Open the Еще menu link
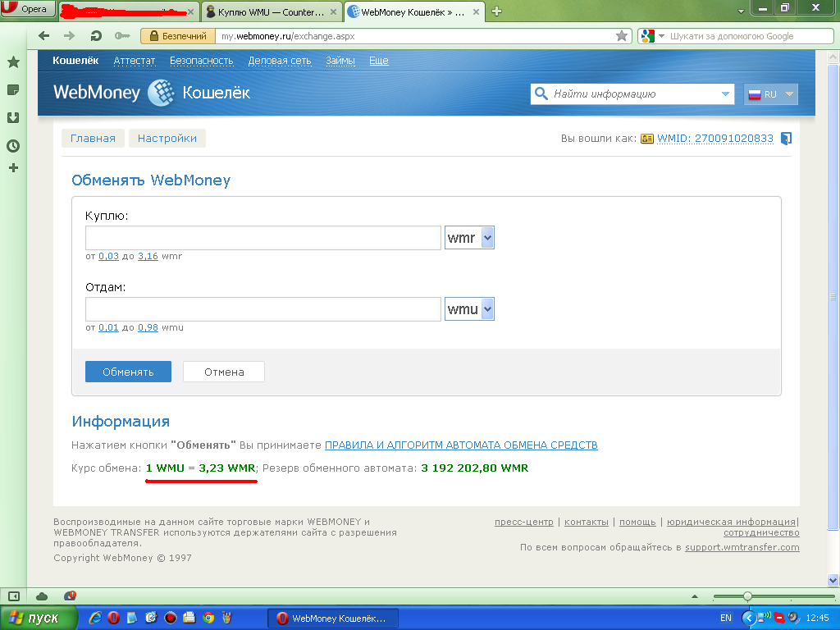 pos(379,61)
